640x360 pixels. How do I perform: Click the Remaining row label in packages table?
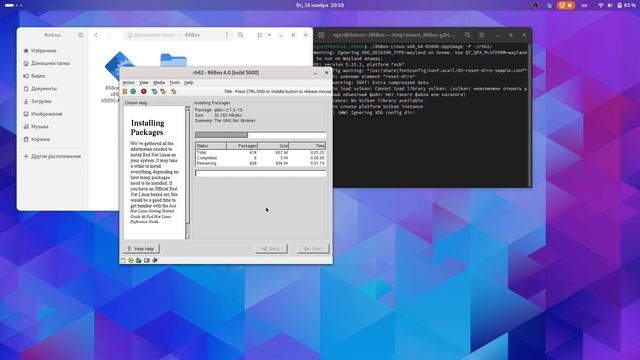coord(207,163)
